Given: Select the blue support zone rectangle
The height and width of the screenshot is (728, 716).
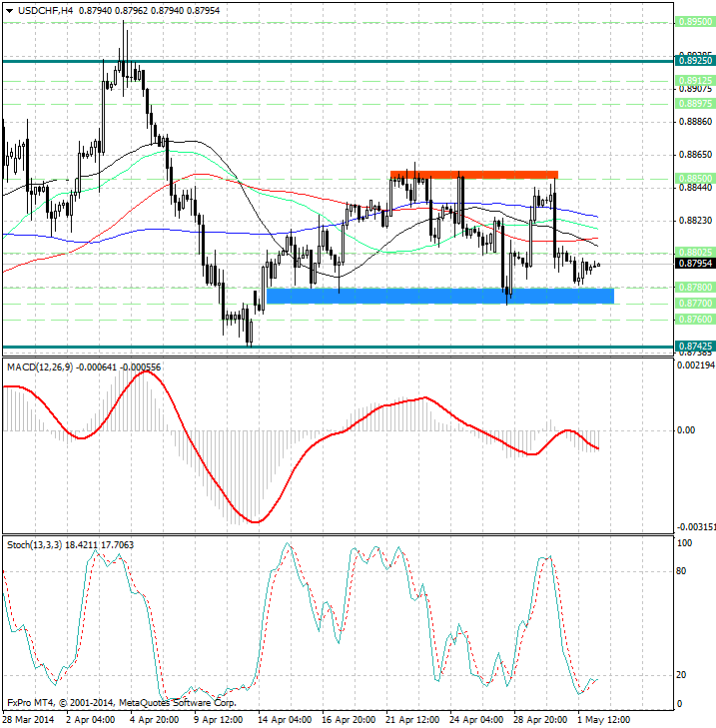Looking at the screenshot, I should (440, 296).
